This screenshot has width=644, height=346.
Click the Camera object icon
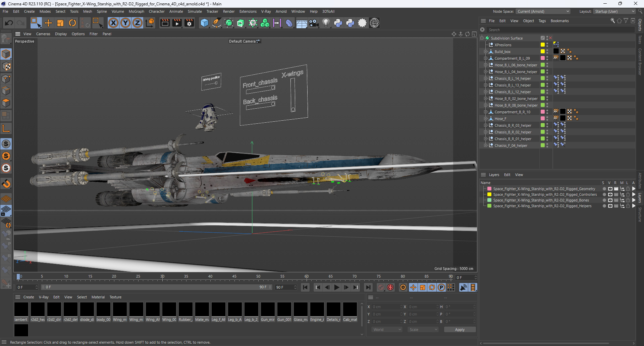click(314, 23)
